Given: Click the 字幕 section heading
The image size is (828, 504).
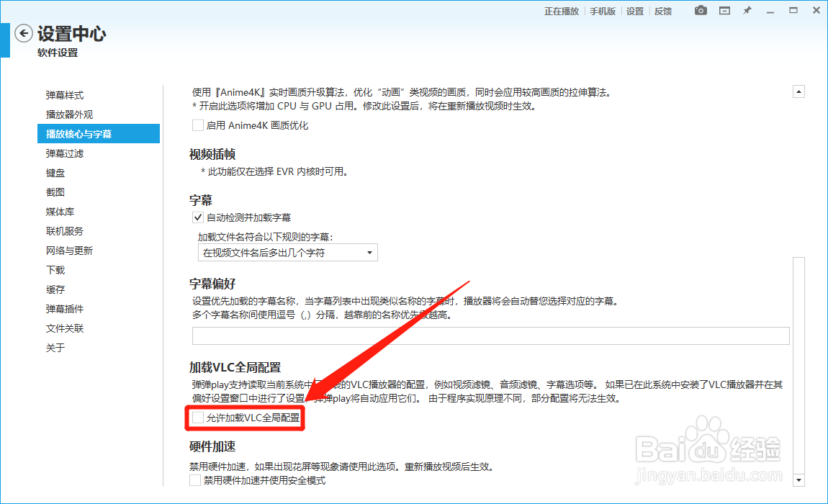Looking at the screenshot, I should (201, 200).
